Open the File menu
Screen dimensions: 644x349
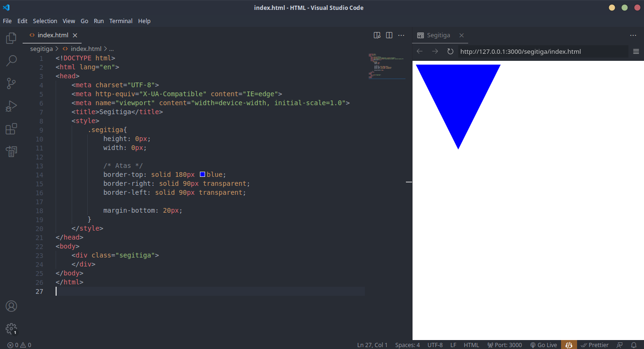7,21
